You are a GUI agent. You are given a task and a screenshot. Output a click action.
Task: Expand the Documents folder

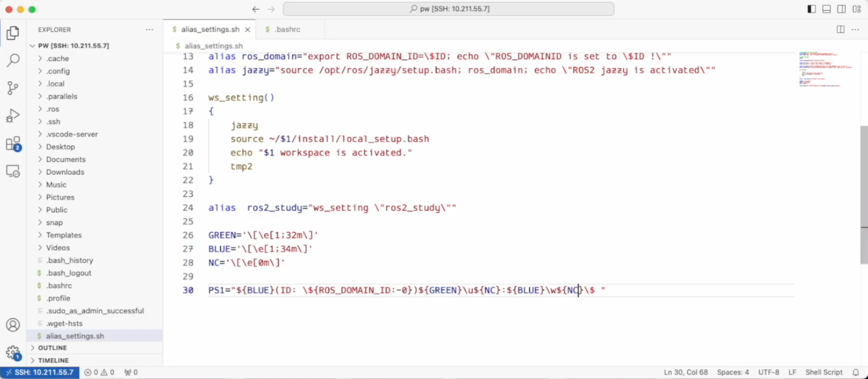tap(95, 160)
